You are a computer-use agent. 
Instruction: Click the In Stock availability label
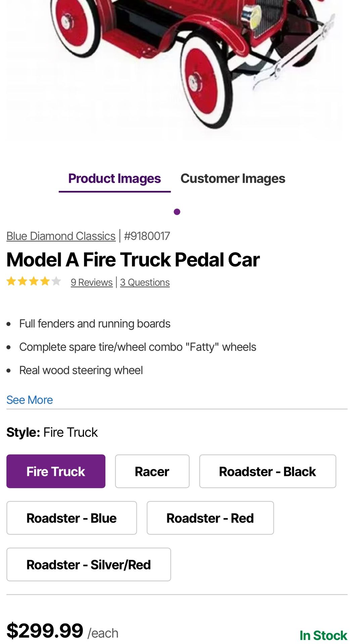tap(323, 635)
